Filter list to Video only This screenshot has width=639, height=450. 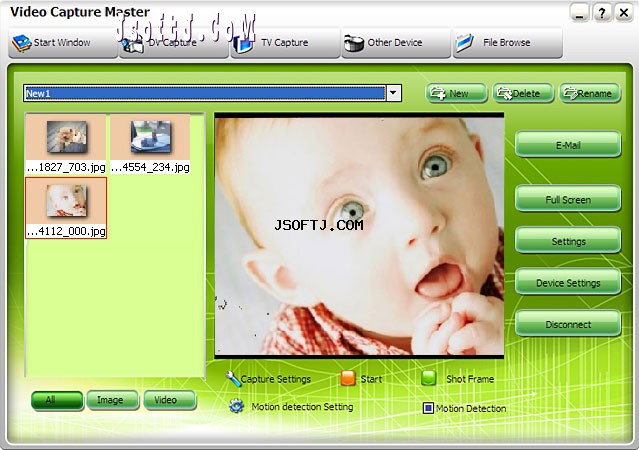(x=170, y=400)
